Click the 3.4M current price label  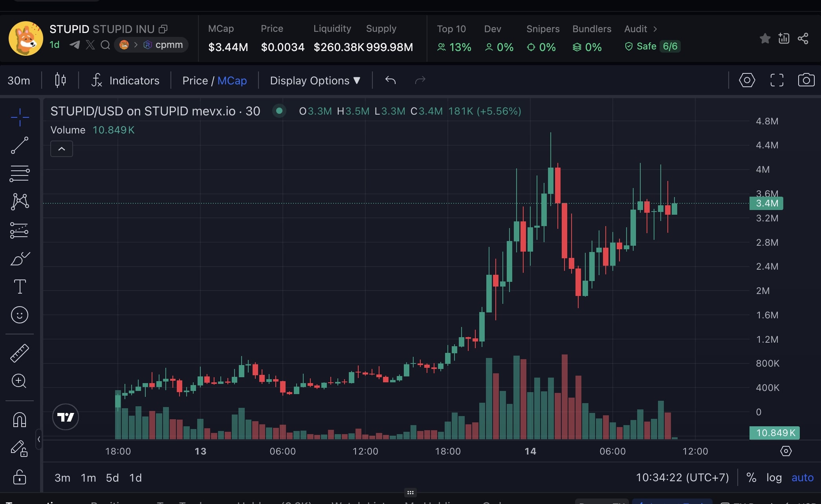[766, 203]
